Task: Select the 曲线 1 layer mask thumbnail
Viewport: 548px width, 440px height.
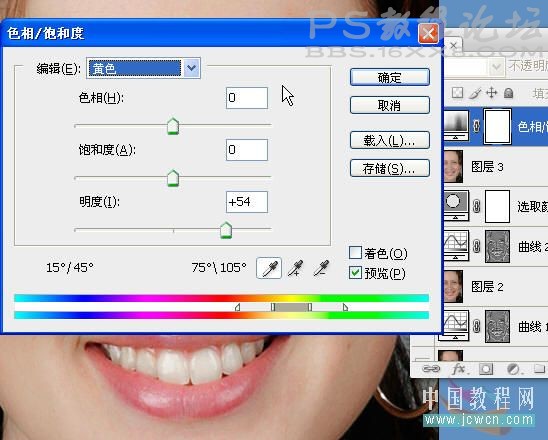Action: tap(497, 326)
